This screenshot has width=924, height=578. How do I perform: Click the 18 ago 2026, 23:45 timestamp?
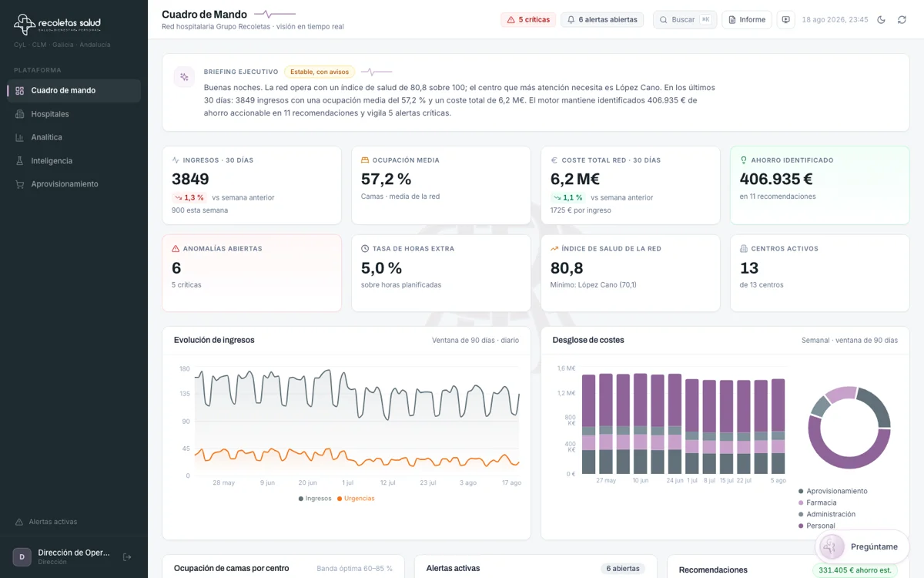coord(835,20)
